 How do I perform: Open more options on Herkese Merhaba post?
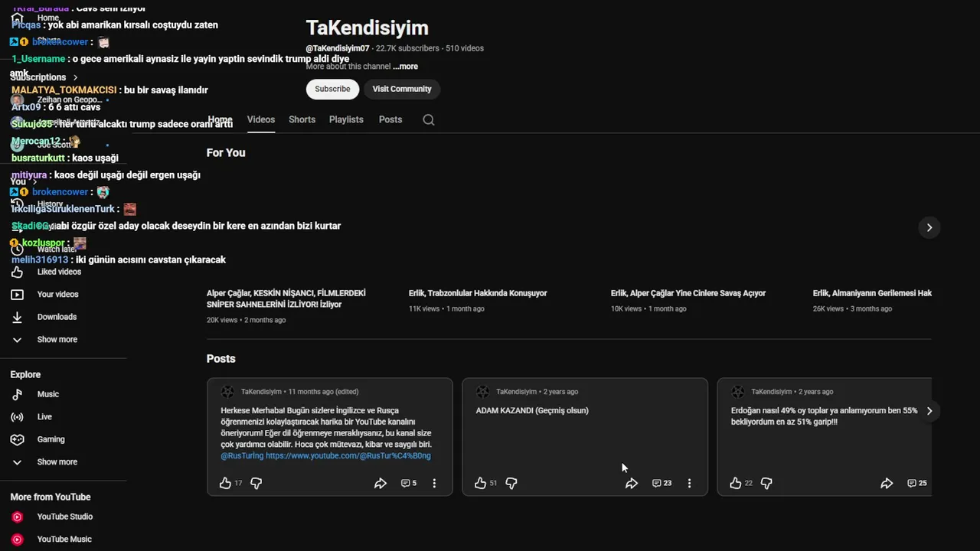pyautogui.click(x=434, y=483)
